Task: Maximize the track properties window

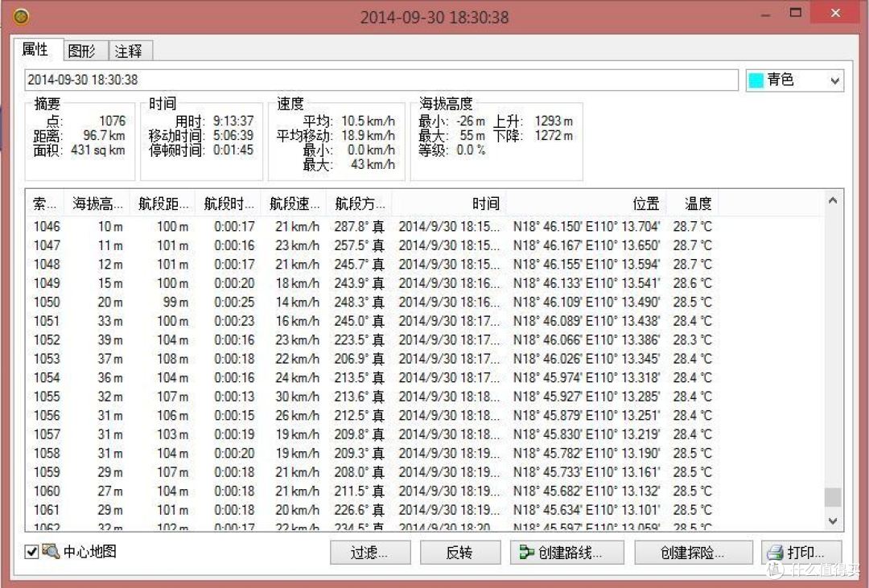Action: click(796, 14)
